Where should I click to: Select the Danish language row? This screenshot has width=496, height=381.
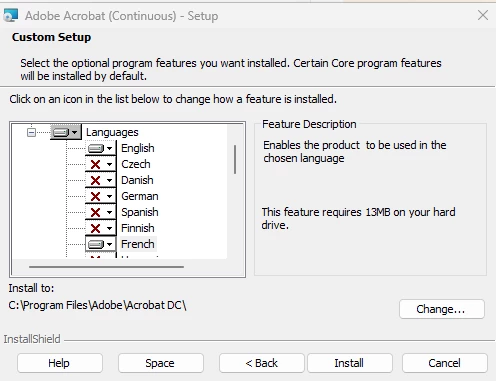click(x=137, y=180)
